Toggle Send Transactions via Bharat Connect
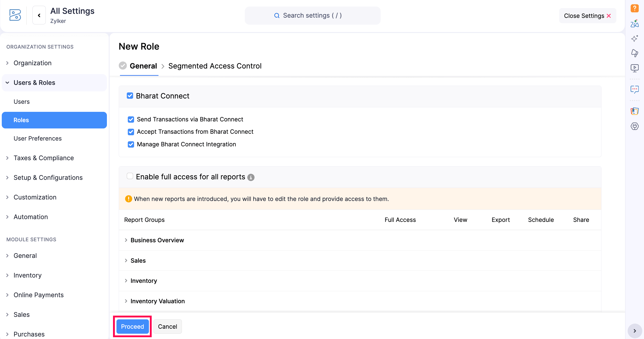Image resolution: width=644 pixels, height=339 pixels. point(131,119)
